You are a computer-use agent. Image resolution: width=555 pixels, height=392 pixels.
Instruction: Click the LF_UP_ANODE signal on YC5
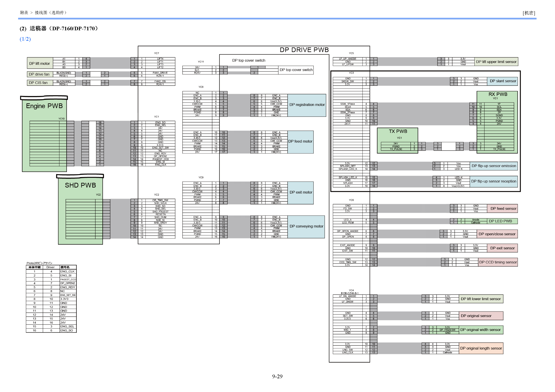click(347, 59)
